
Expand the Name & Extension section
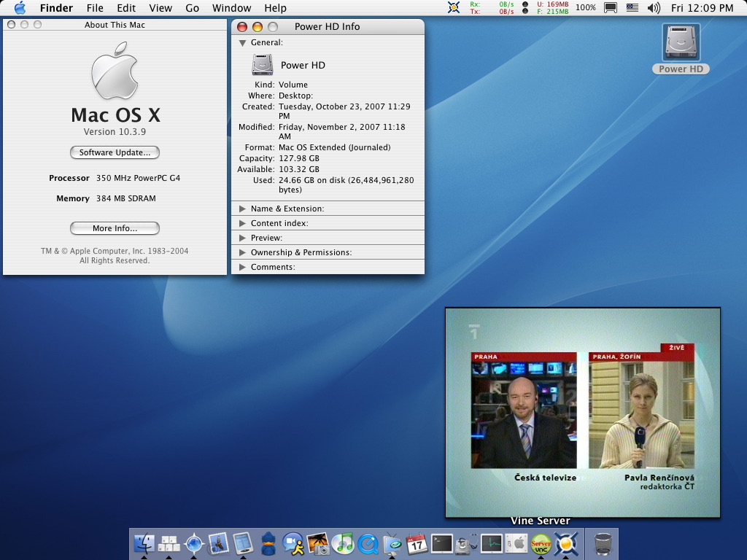tap(243, 209)
